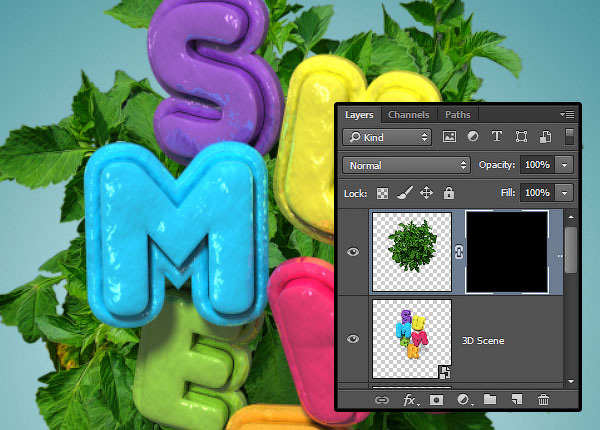
Task: Open the Normal blend mode dropdown
Action: pyautogui.click(x=406, y=165)
